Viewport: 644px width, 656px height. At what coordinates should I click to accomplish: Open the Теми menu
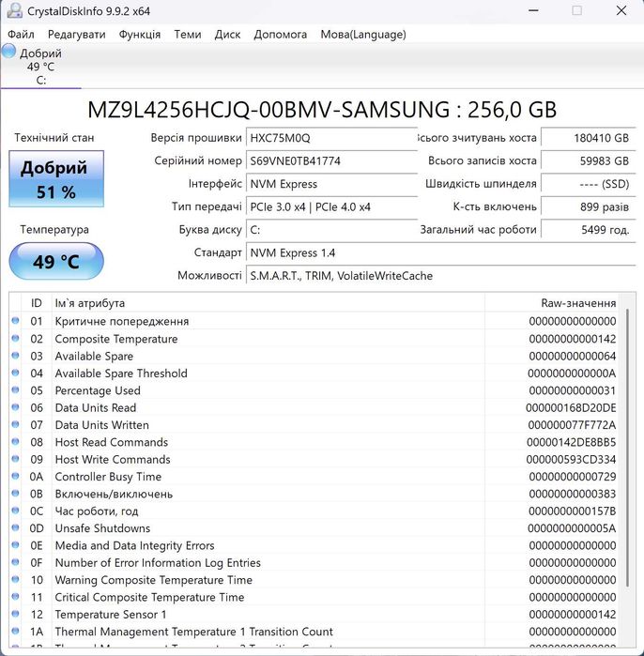pos(188,35)
